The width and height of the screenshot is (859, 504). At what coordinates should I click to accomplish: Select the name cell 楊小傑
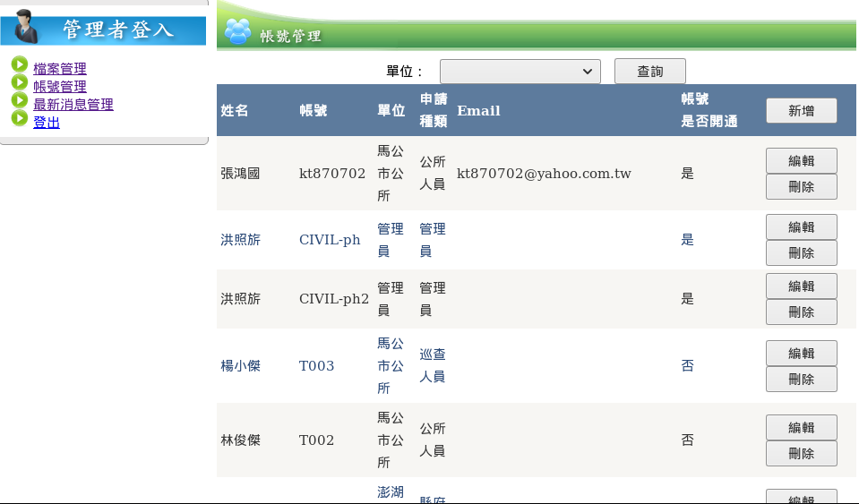point(240,365)
